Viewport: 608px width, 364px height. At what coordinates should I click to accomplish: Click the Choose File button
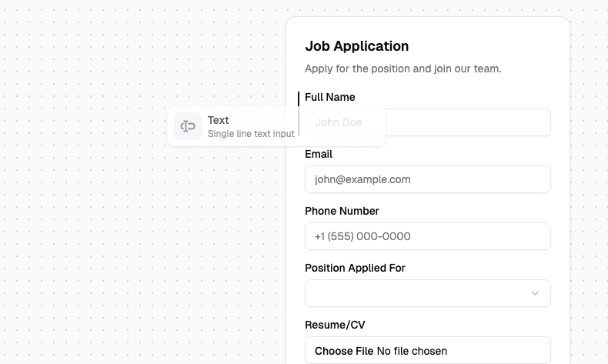(344, 351)
